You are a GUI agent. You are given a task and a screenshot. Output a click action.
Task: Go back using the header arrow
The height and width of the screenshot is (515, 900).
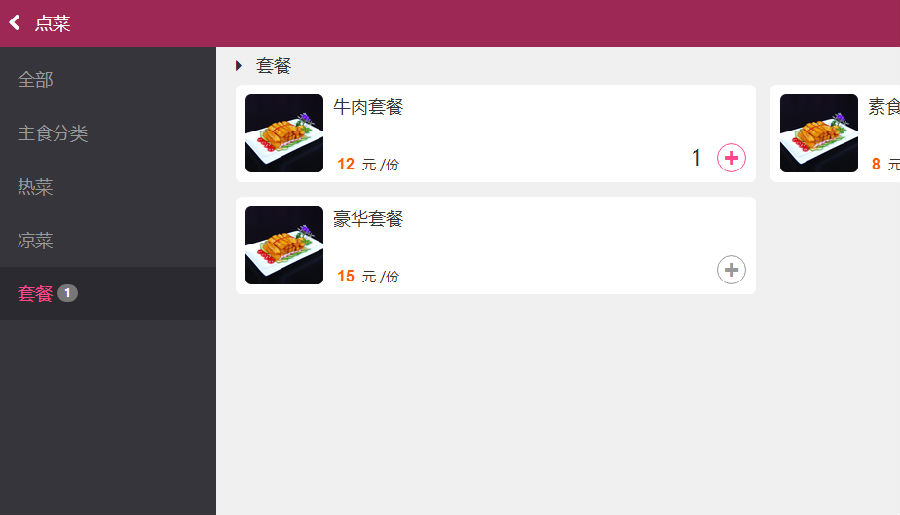click(15, 23)
